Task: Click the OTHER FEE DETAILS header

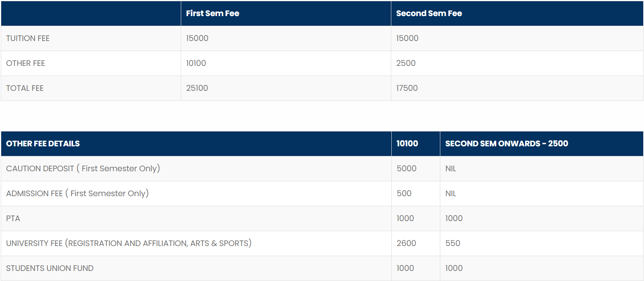Action: pyautogui.click(x=43, y=144)
